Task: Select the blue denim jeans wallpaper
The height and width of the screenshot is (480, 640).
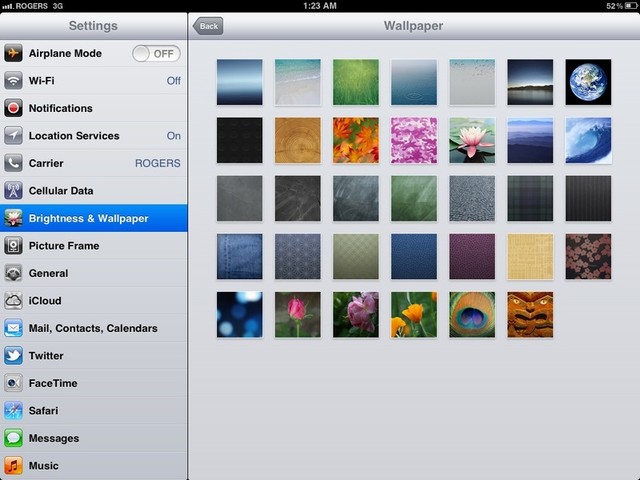Action: [x=240, y=256]
